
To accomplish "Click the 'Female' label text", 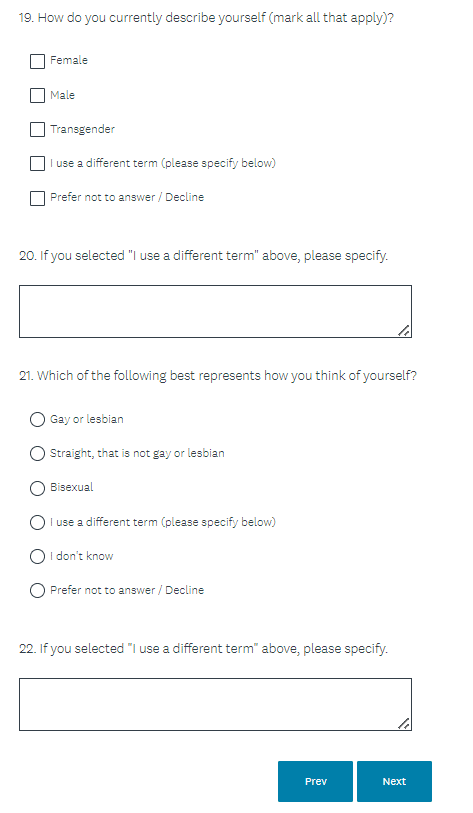I will 69,60.
